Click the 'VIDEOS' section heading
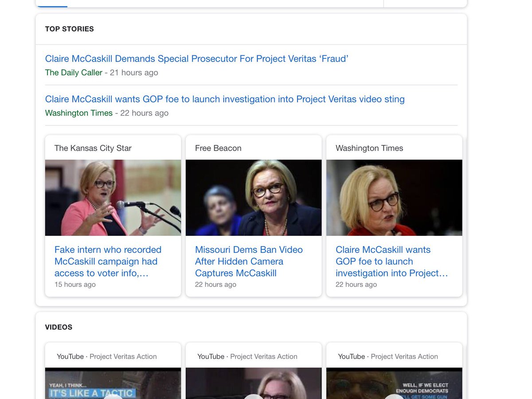532x399 pixels. pyautogui.click(x=59, y=327)
